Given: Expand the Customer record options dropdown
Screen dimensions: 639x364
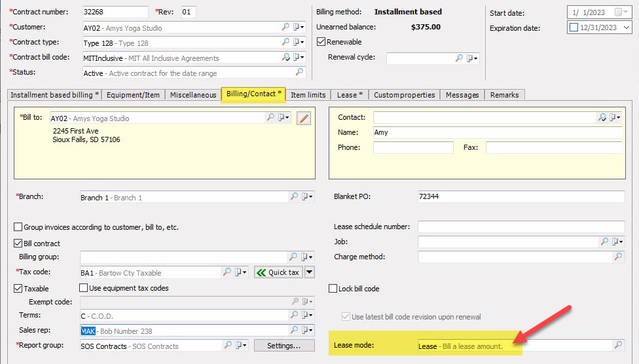Looking at the screenshot, I should tap(299, 27).
